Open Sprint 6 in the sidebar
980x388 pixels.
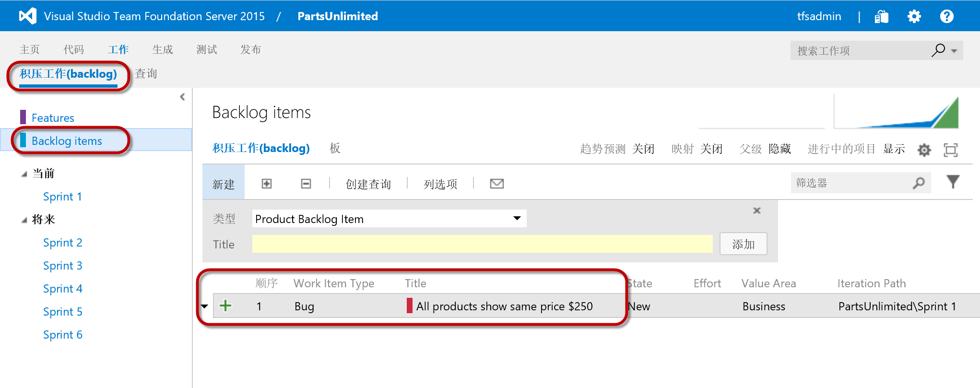63,335
